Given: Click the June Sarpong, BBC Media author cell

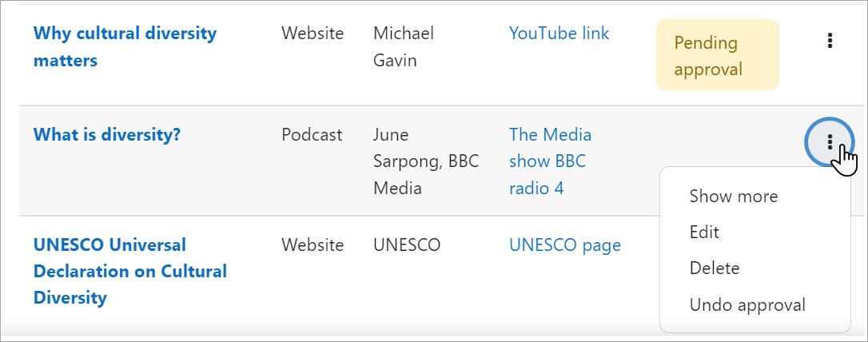Looking at the screenshot, I should coord(425,161).
